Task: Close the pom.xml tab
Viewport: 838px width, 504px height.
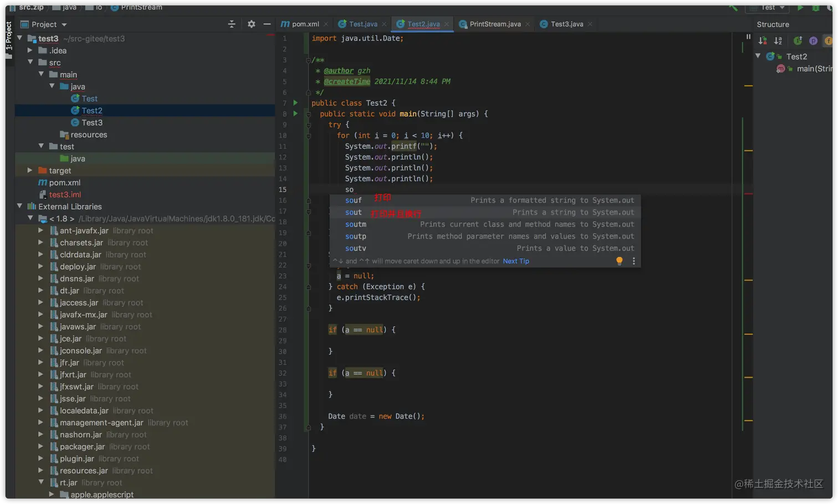Action: [326, 24]
